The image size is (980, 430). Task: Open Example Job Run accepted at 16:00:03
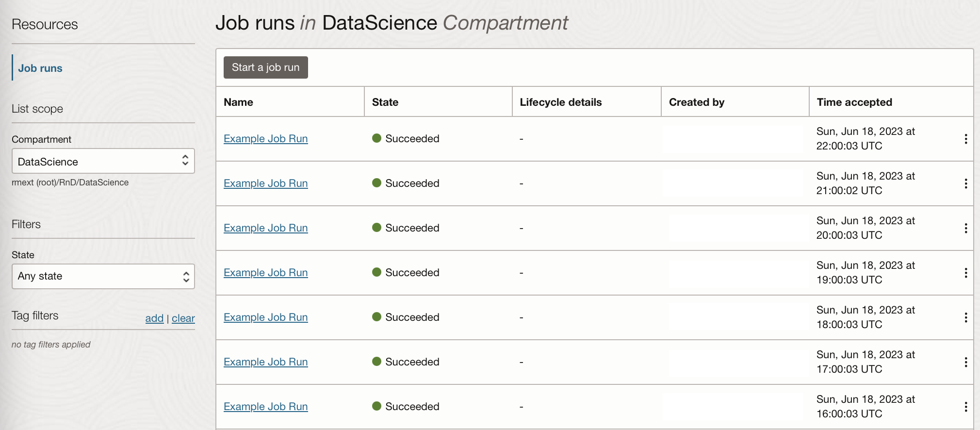pos(265,407)
